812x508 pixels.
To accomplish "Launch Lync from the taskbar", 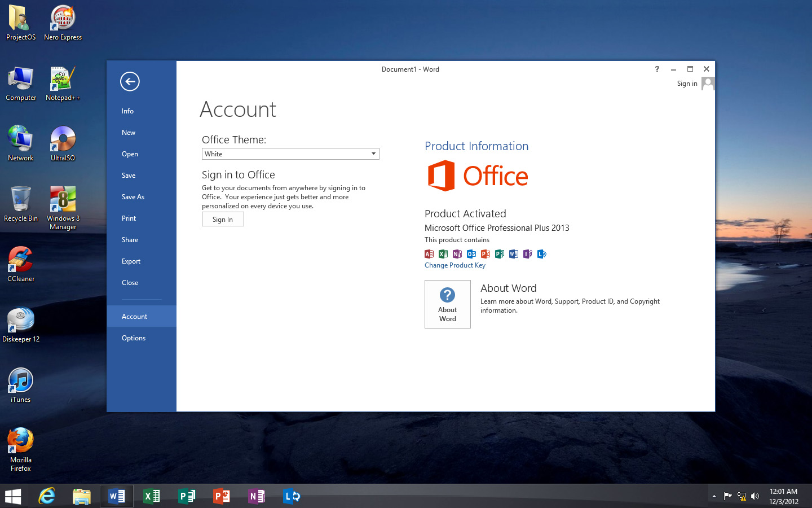I will point(292,496).
